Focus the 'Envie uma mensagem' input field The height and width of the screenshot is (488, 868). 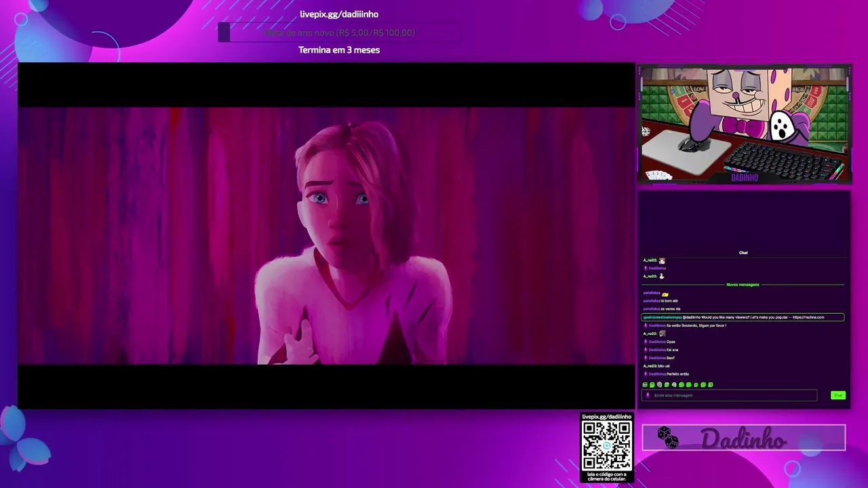730,395
